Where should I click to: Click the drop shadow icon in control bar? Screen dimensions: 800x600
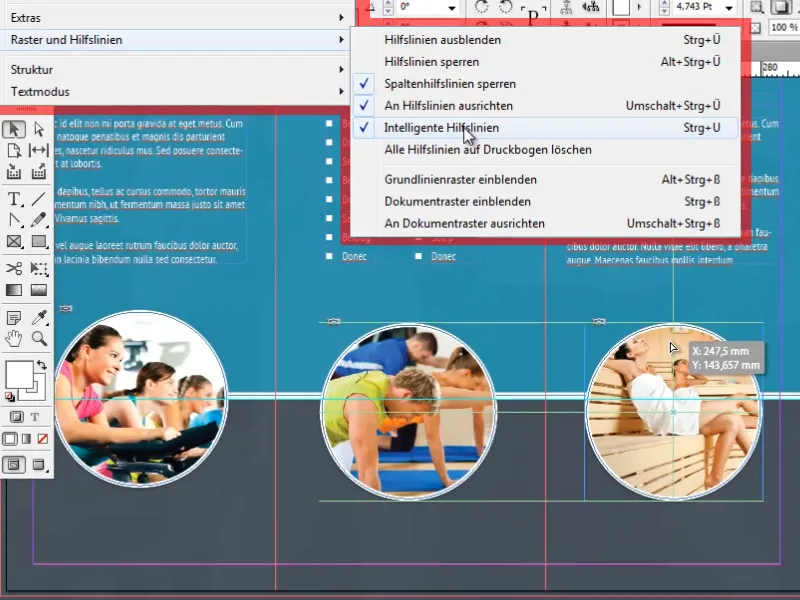781,7
